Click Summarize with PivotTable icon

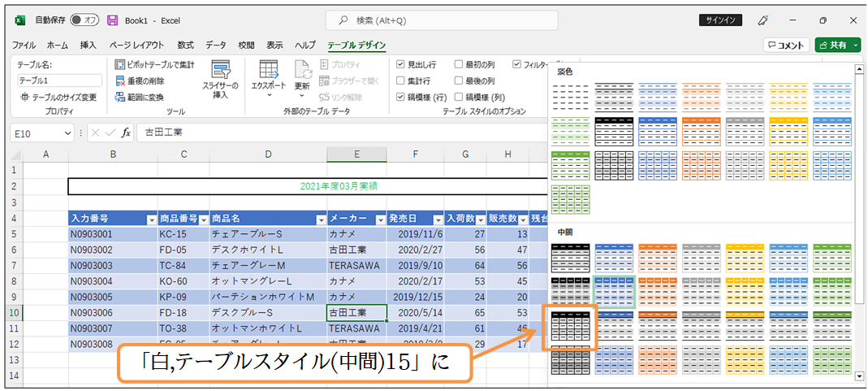click(120, 65)
